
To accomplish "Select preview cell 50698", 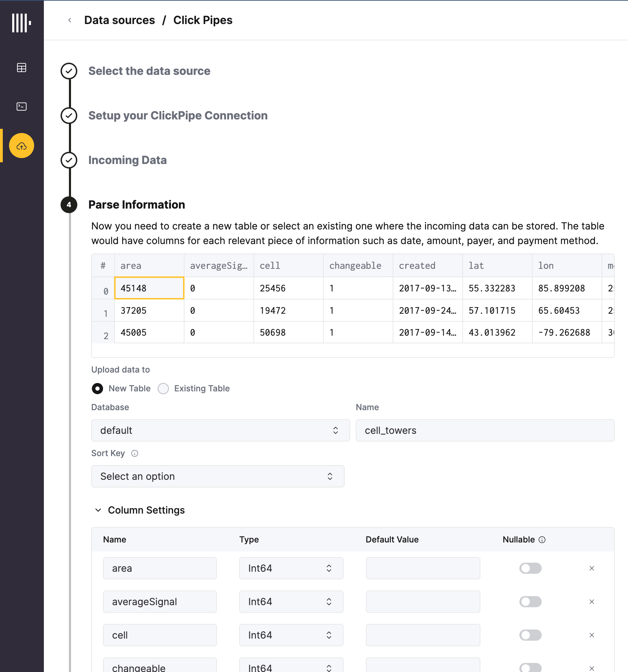I will 289,333.
